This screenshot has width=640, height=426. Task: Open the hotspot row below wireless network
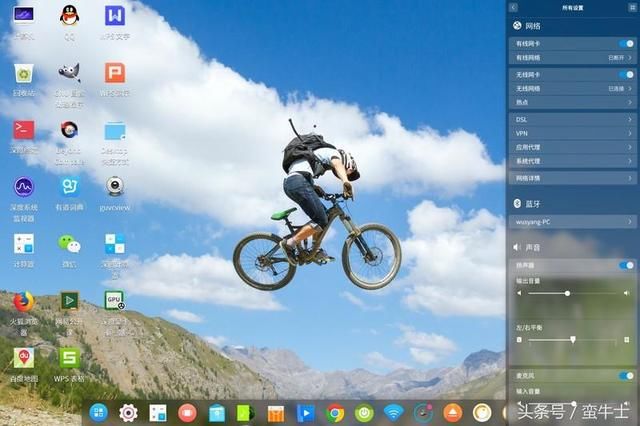click(x=573, y=102)
